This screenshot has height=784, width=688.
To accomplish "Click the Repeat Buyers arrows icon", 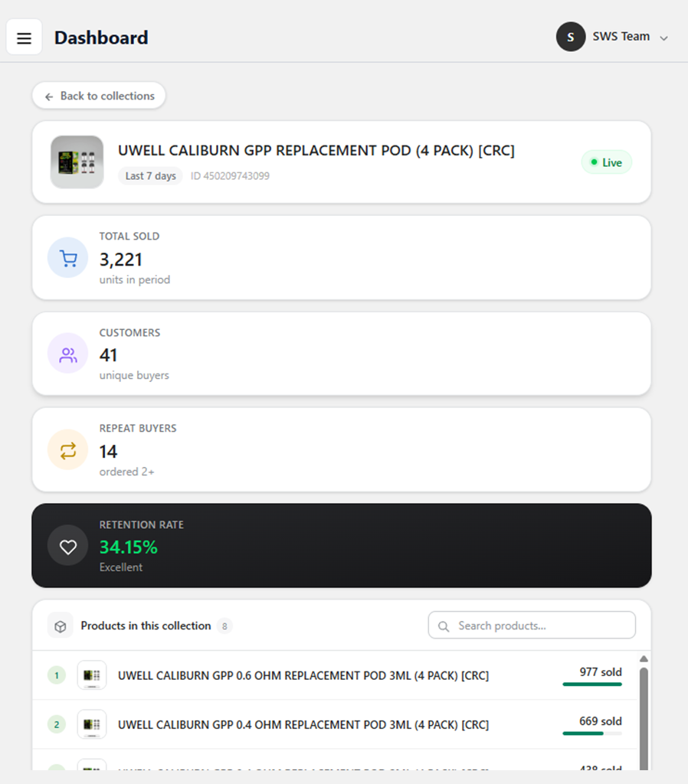I will (68, 450).
